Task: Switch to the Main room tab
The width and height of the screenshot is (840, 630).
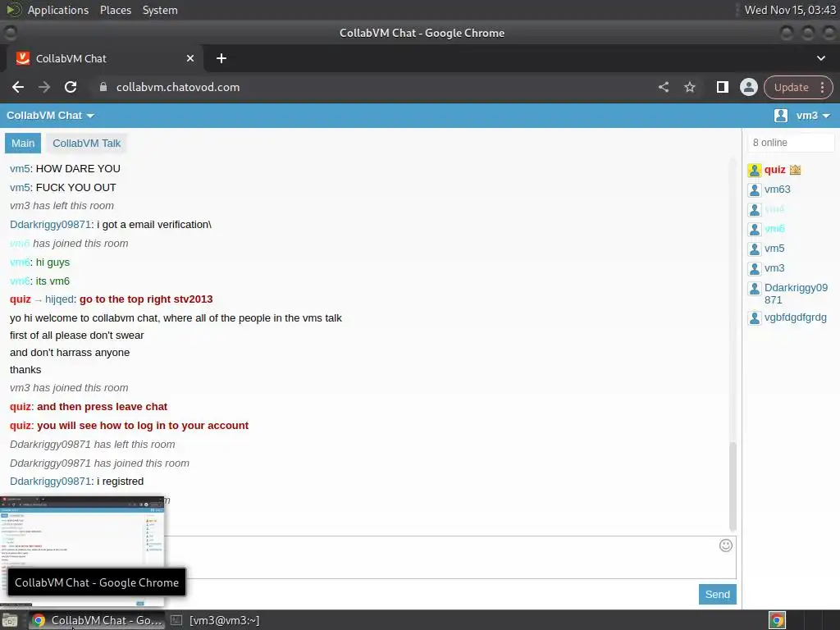Action: pos(23,143)
